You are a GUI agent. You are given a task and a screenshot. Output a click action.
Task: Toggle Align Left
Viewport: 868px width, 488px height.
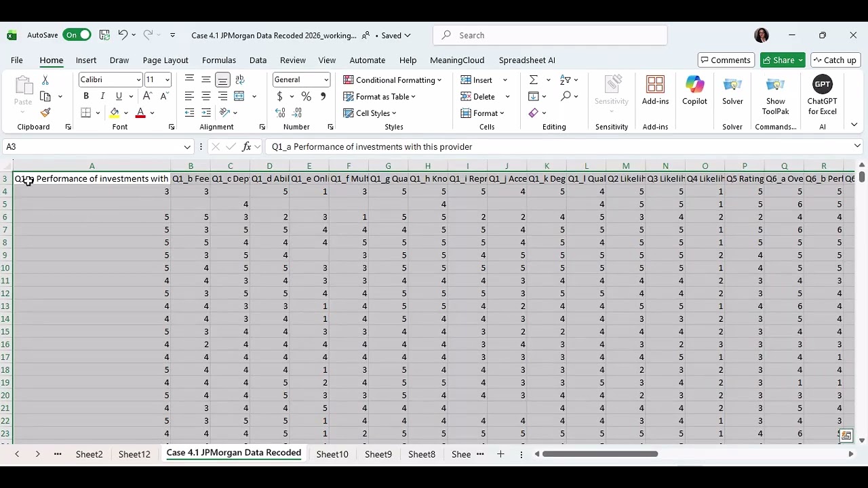coord(189,96)
